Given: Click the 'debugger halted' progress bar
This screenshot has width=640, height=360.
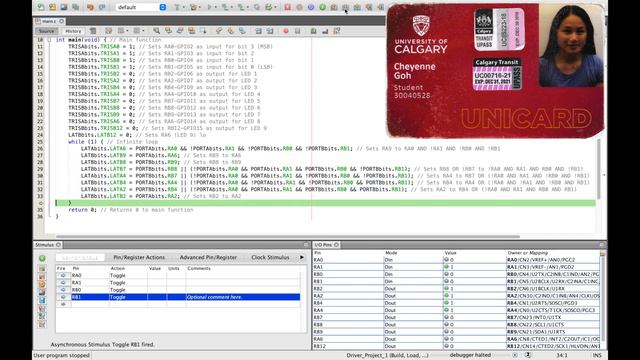Looking at the screenshot, I should pyautogui.click(x=471, y=356).
